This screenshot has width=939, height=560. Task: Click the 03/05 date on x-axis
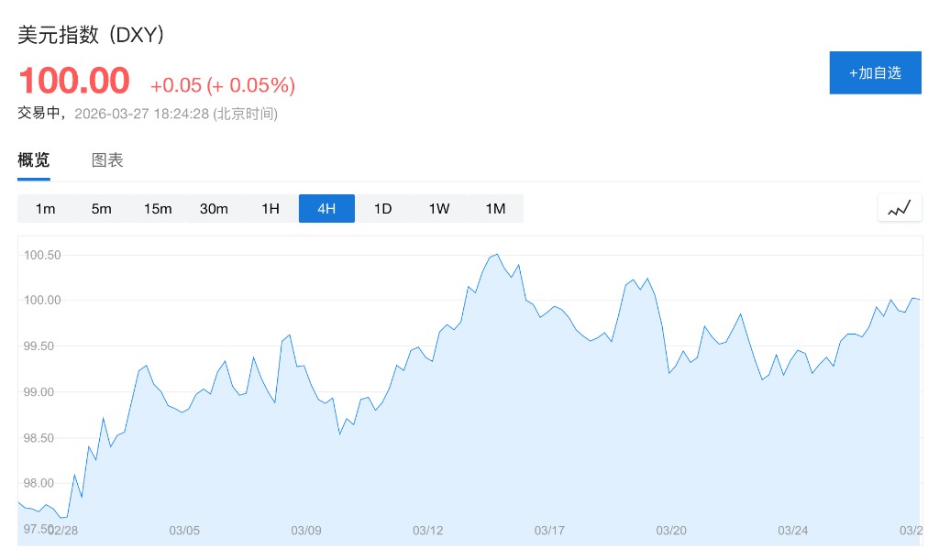coord(184,531)
